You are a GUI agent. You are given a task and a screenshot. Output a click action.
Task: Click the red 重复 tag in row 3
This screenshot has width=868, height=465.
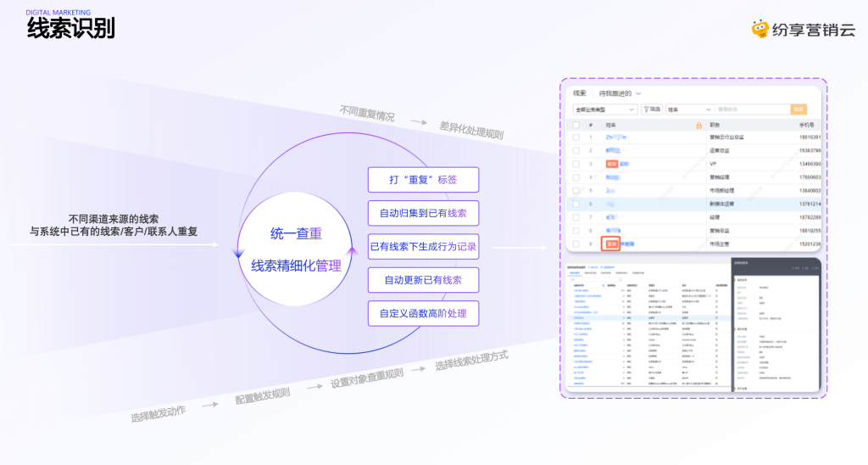tap(611, 164)
